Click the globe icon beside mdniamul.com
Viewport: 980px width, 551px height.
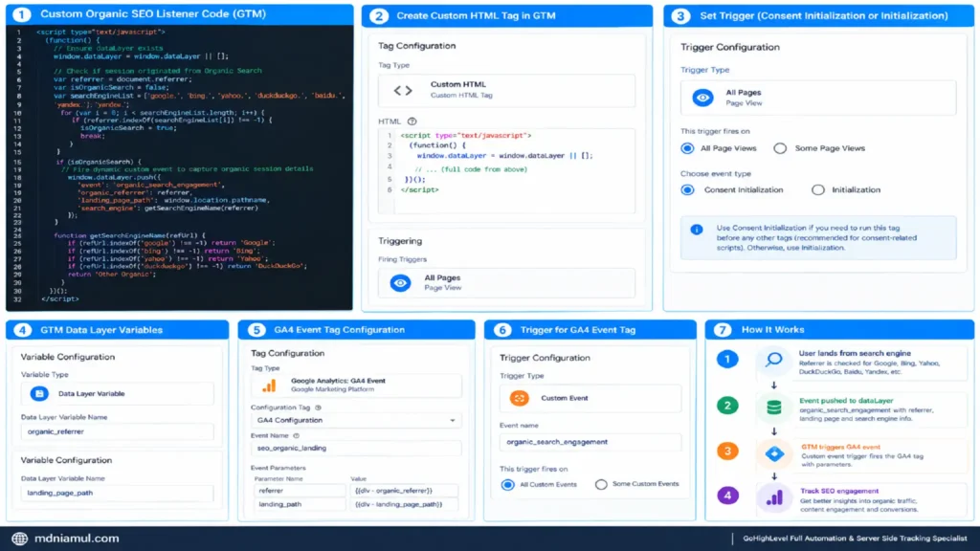coord(19,539)
